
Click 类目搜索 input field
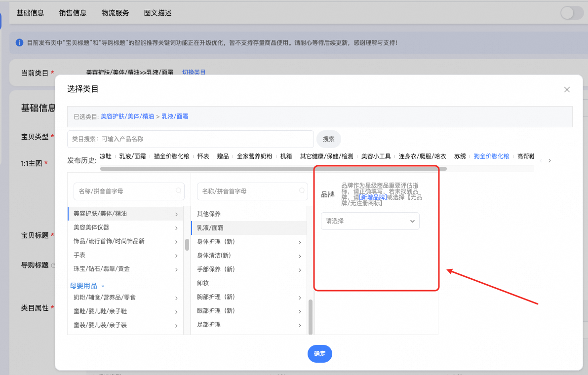pyautogui.click(x=191, y=139)
